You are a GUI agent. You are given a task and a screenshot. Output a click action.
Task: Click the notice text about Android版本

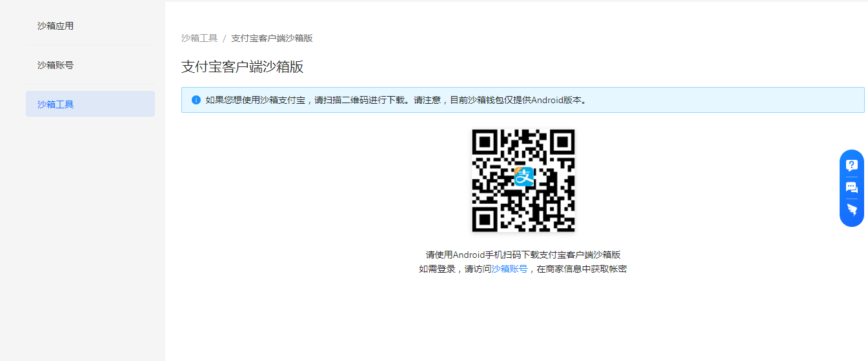396,100
